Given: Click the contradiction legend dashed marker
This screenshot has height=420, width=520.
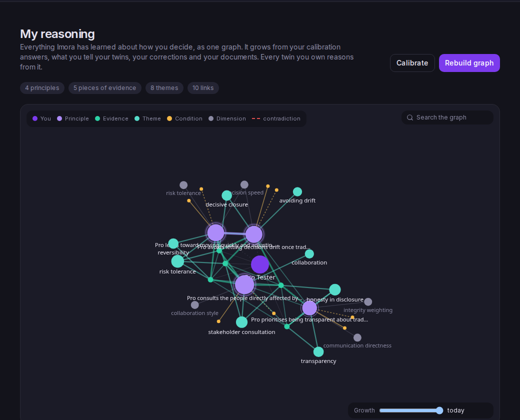Looking at the screenshot, I should coord(256,118).
